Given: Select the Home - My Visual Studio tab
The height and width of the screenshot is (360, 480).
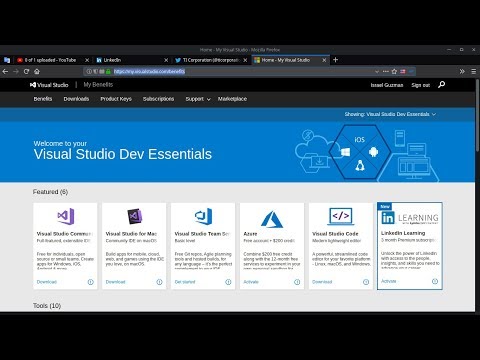Looking at the screenshot, I should coord(287,60).
